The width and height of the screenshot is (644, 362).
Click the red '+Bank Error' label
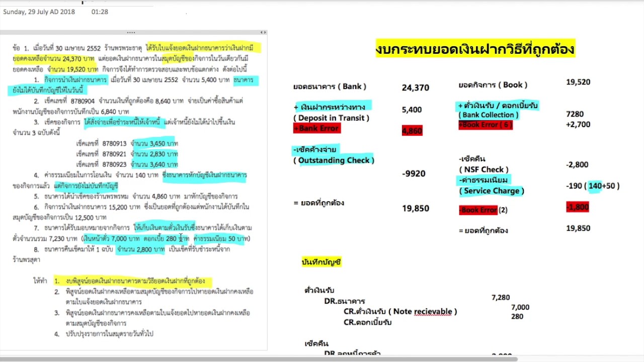tap(316, 128)
